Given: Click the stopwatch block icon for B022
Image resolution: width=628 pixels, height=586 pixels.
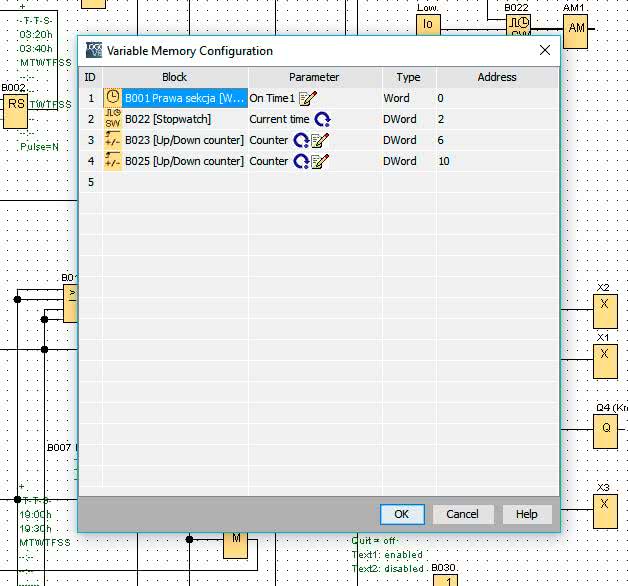Looking at the screenshot, I should (112, 119).
